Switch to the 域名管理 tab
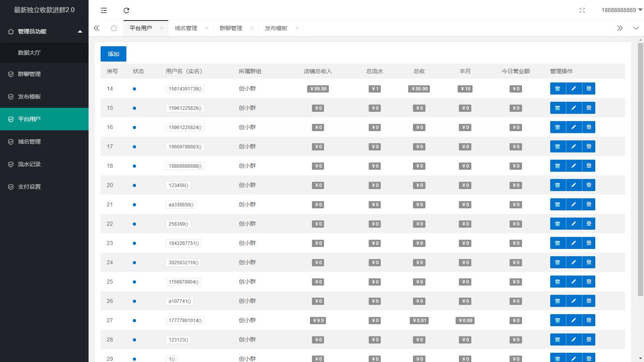 tap(186, 28)
